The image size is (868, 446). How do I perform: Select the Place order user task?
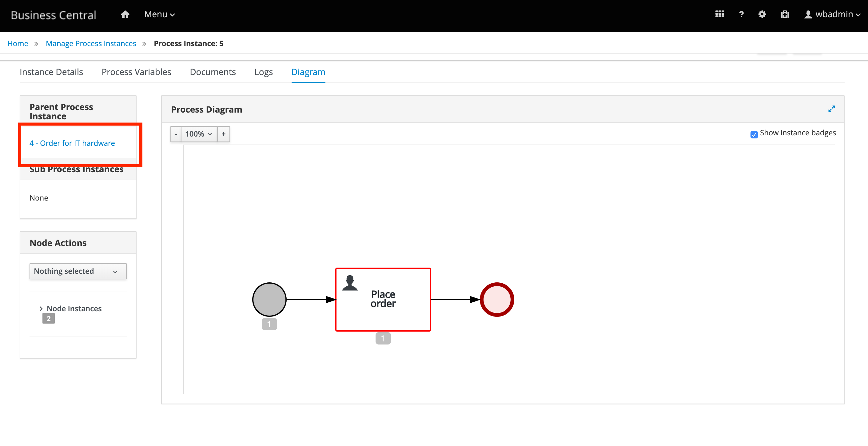pos(383,299)
